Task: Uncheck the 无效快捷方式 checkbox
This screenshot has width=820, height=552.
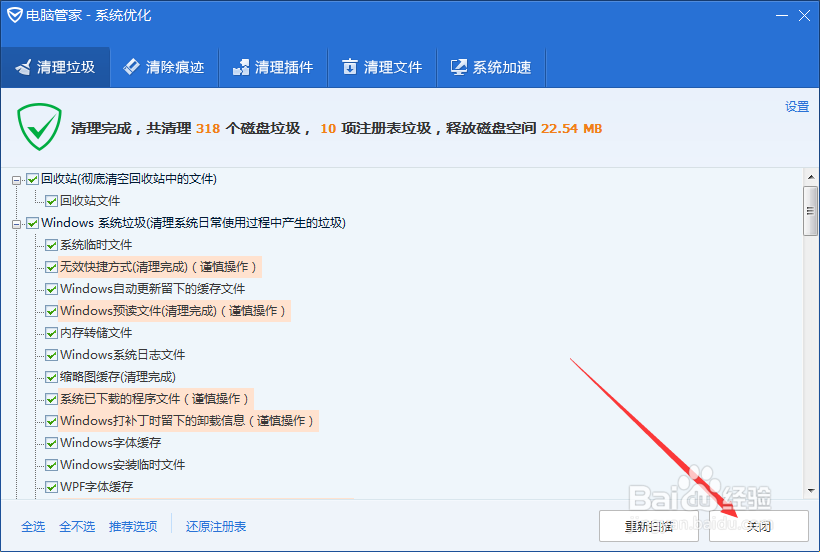Action: (51, 267)
